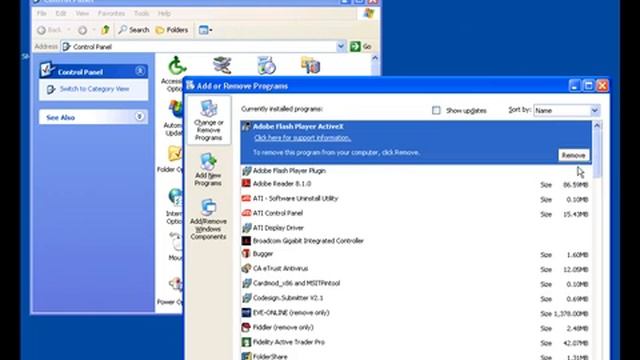The image size is (640, 360).
Task: Collapse the See Also section
Action: click(x=140, y=117)
